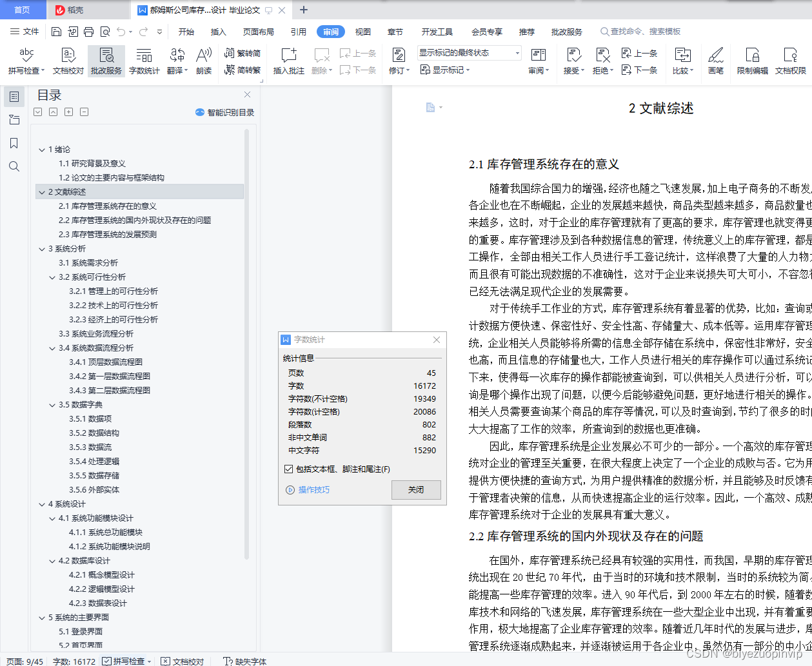Image resolution: width=812 pixels, height=666 pixels.
Task: Open Print Preview from quick access toolbar
Action: [105, 32]
